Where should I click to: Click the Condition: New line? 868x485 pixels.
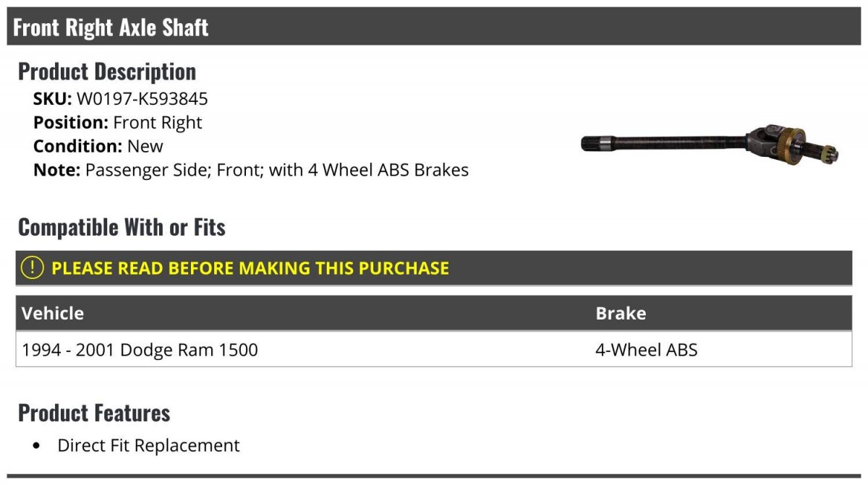pos(98,146)
